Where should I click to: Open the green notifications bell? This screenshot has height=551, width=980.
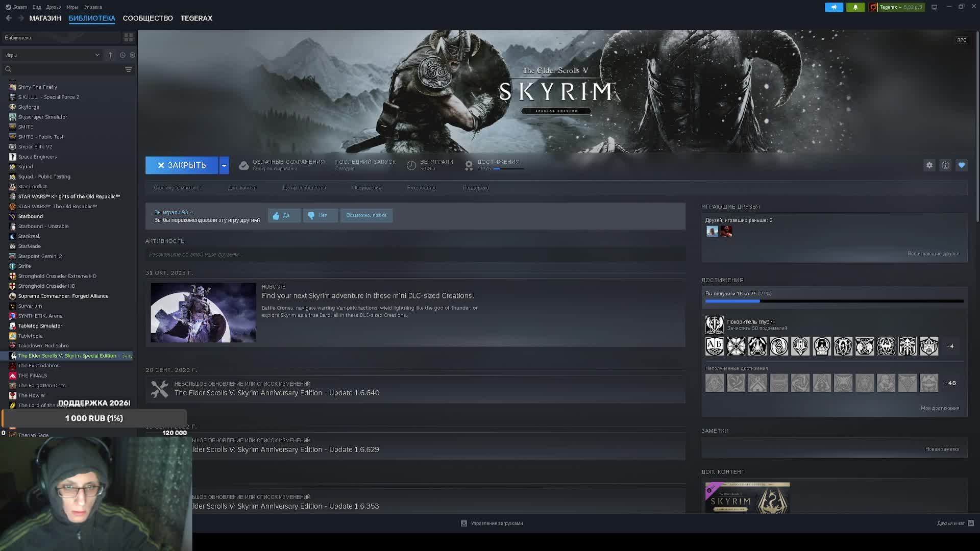855,7
